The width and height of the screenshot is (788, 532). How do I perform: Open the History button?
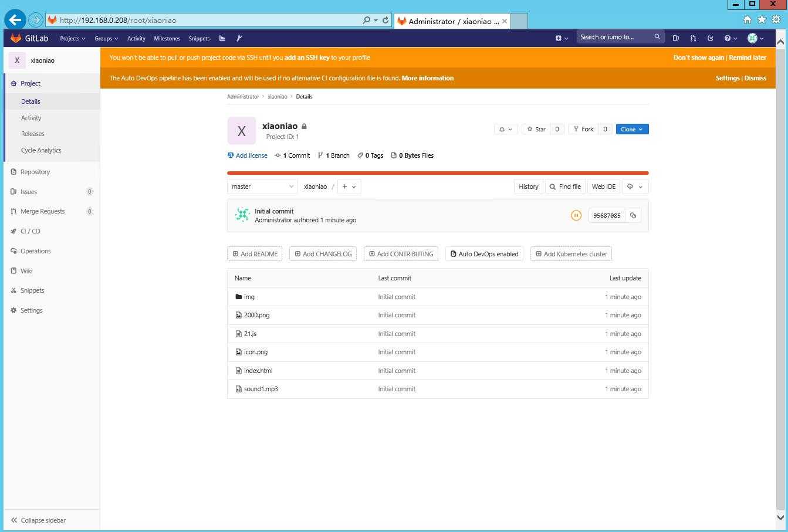(x=528, y=187)
